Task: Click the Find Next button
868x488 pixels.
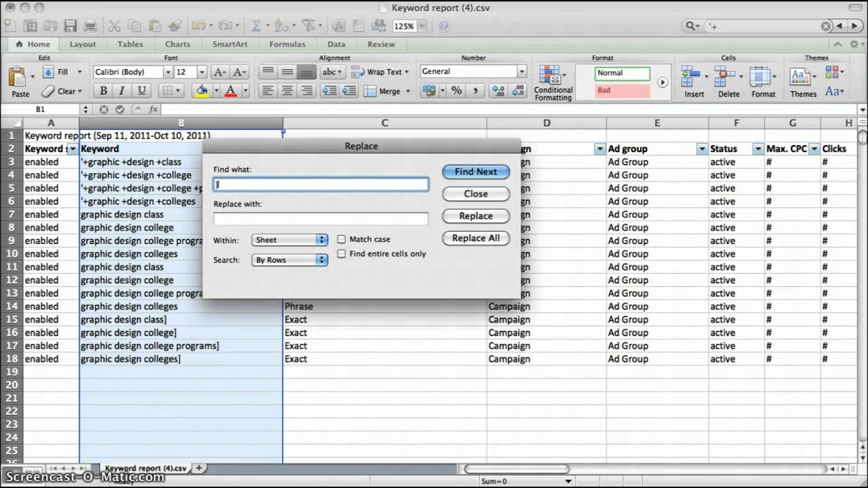Action: click(476, 171)
